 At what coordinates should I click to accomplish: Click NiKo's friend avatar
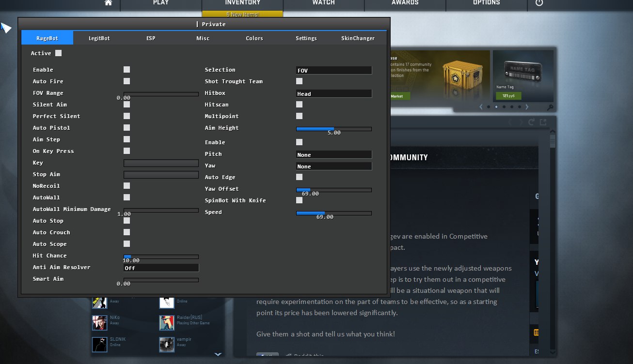click(x=99, y=322)
